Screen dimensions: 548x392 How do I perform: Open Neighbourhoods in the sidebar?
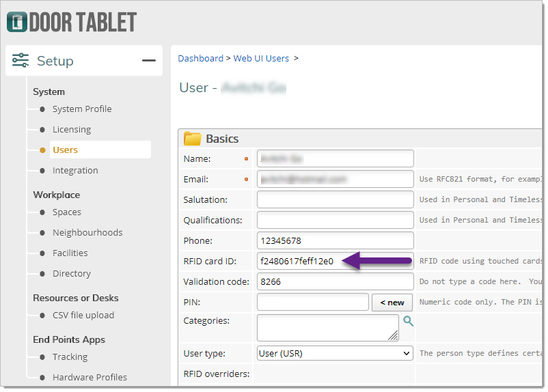(87, 233)
